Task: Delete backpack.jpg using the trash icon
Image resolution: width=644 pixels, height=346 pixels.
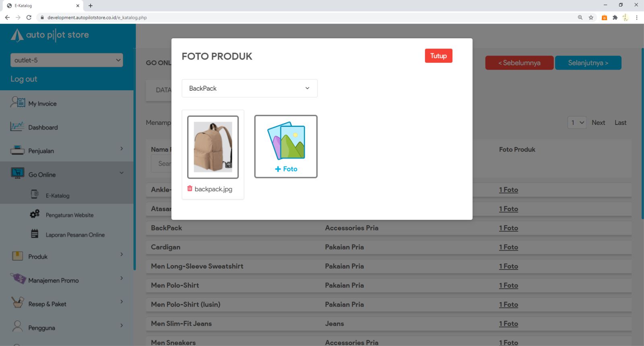Action: (190, 189)
